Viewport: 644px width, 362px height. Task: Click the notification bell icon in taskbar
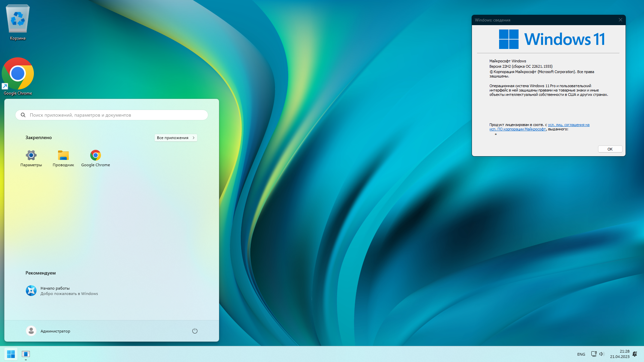635,354
